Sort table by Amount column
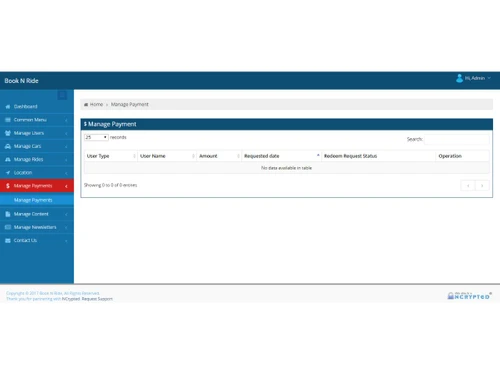500x375 pixels. click(x=219, y=156)
